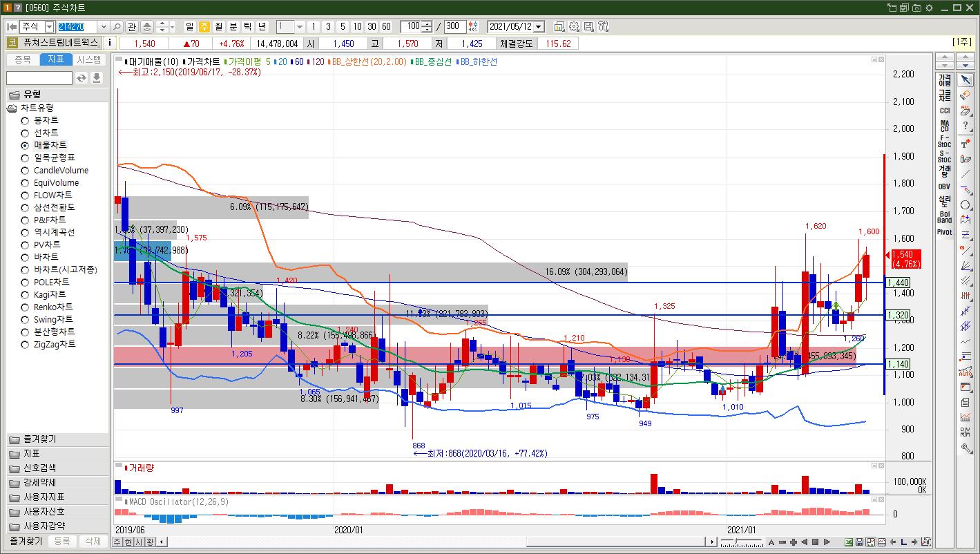Screen dimensions: 980x554
Task: Click the plus zoom-in icon in bottom toolbar
Action: (794, 542)
